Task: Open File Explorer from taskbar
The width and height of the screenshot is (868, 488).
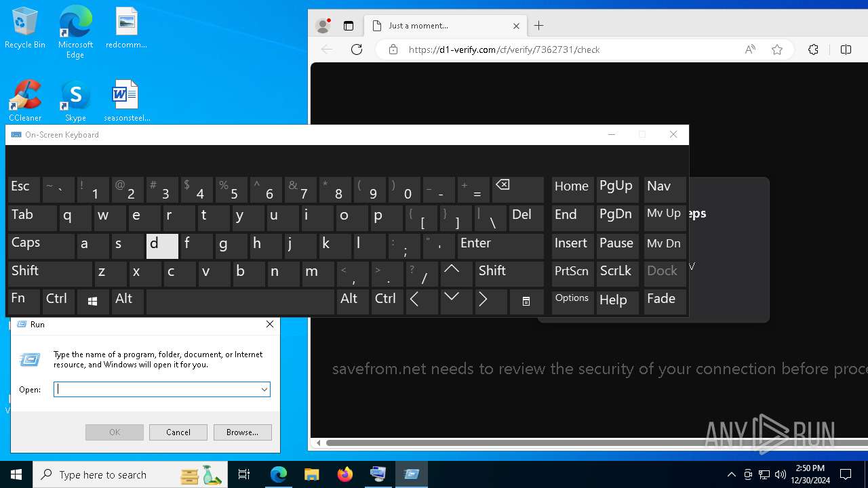Action: coord(312,474)
